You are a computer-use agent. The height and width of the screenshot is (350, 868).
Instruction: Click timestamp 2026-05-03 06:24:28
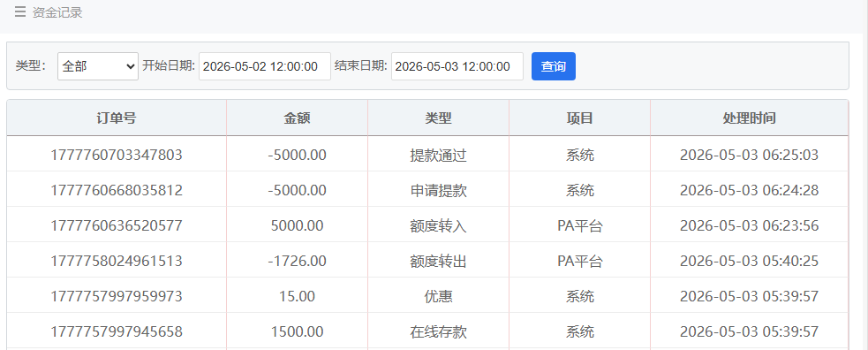[x=749, y=191]
